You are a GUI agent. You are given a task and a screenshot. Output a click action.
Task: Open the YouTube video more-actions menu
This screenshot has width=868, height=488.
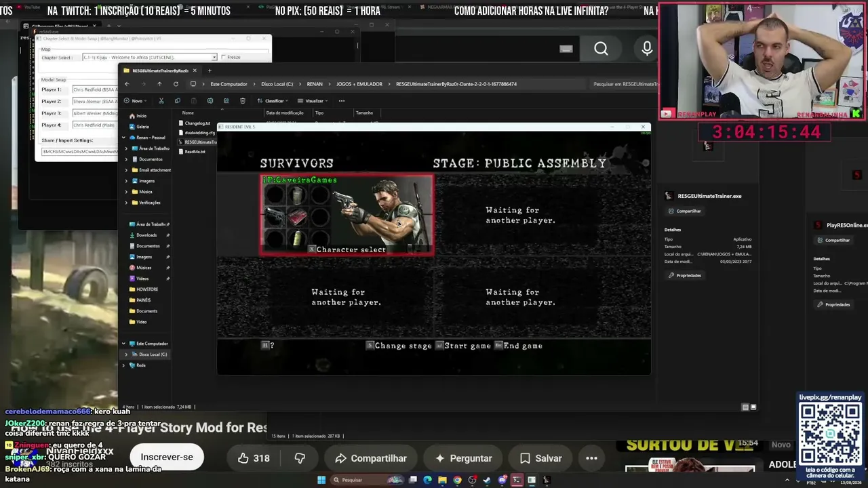tap(591, 458)
